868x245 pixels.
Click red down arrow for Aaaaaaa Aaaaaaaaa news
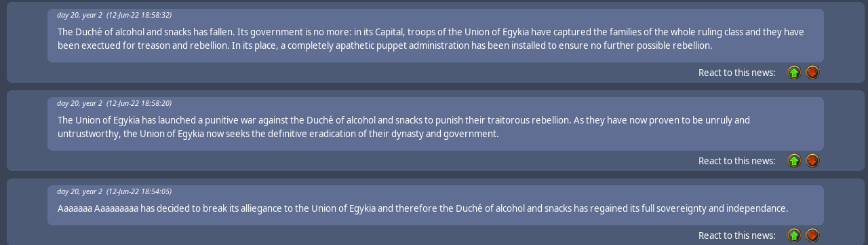[812, 235]
